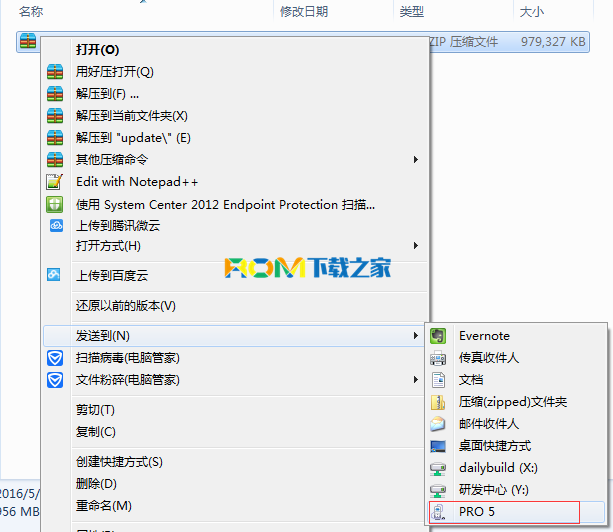Choose 打开(O) from the context menu

(97, 50)
